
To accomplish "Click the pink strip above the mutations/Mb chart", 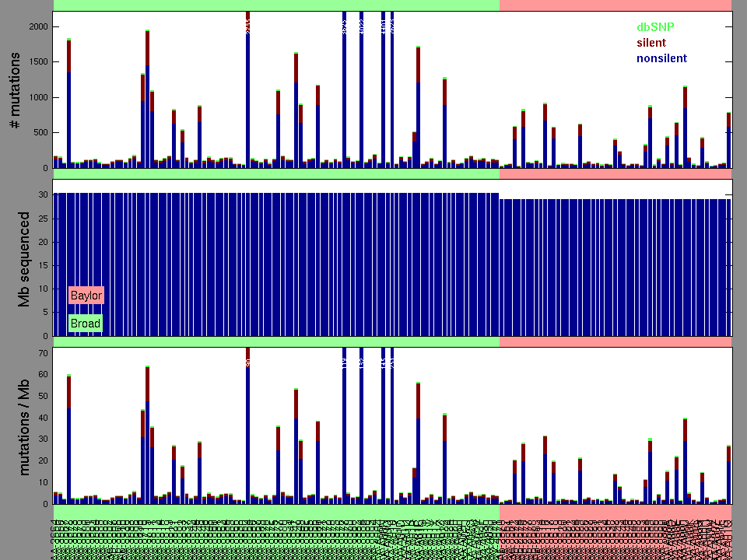I will (615, 341).
